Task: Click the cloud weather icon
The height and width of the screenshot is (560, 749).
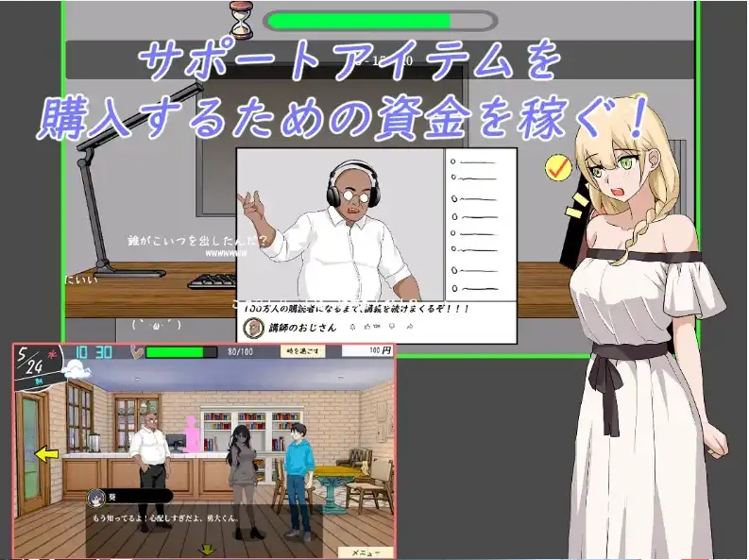Action: [76, 371]
